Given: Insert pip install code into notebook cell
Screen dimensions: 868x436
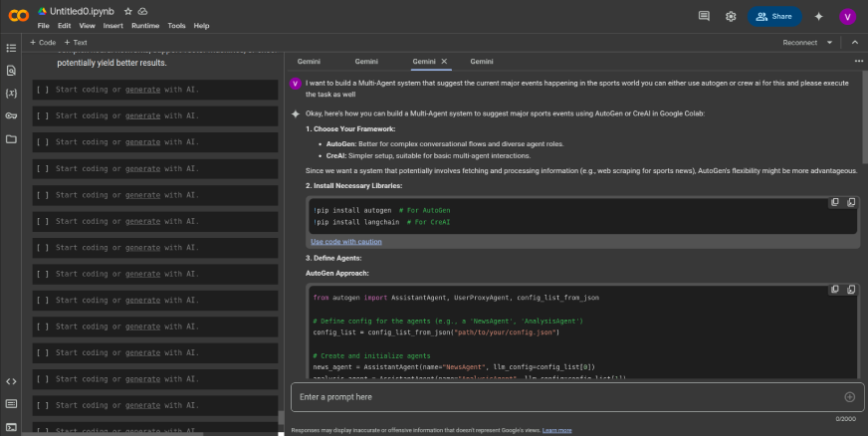Looking at the screenshot, I should (851, 202).
